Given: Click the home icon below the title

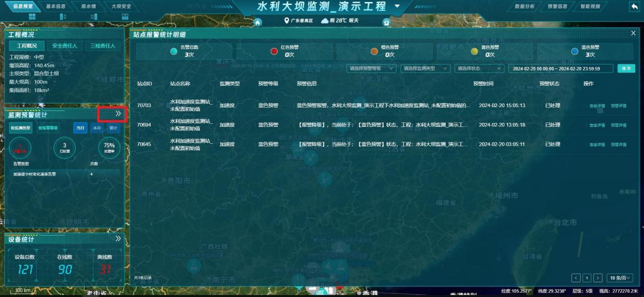Looking at the screenshot, I should coord(258,22).
